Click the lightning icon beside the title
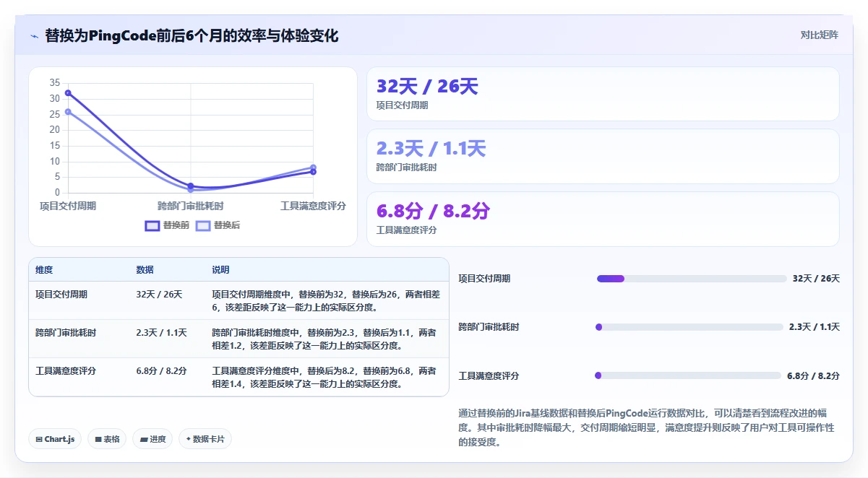 tap(34, 35)
